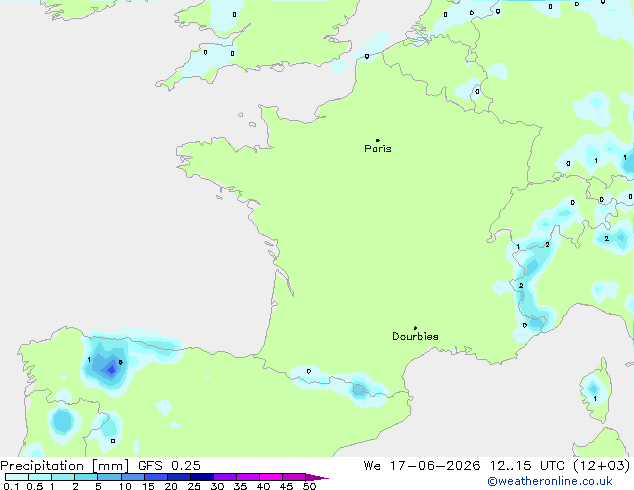This screenshot has height=490, width=634.
Task: Click the '0.5' legend scale label
Action: 34,486
